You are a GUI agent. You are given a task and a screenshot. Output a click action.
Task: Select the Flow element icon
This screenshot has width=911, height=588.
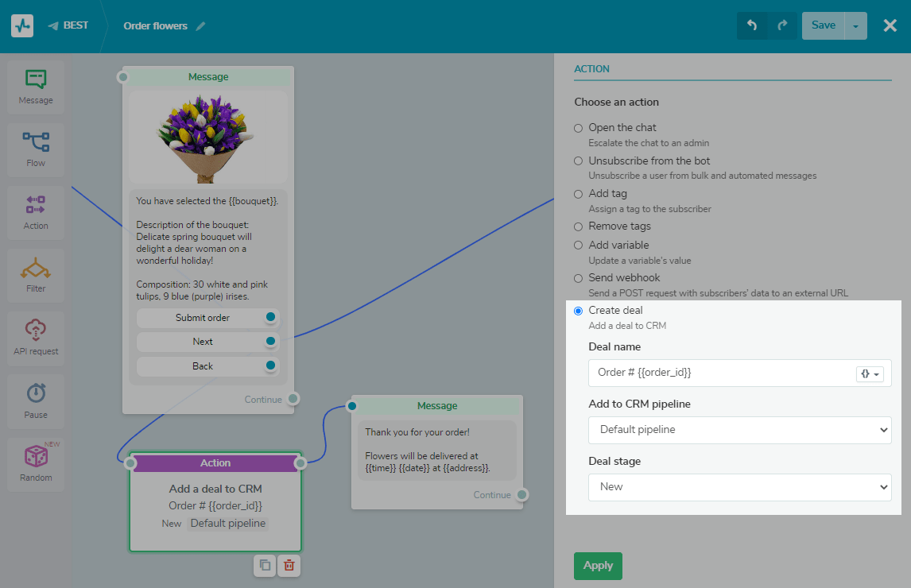(x=36, y=149)
